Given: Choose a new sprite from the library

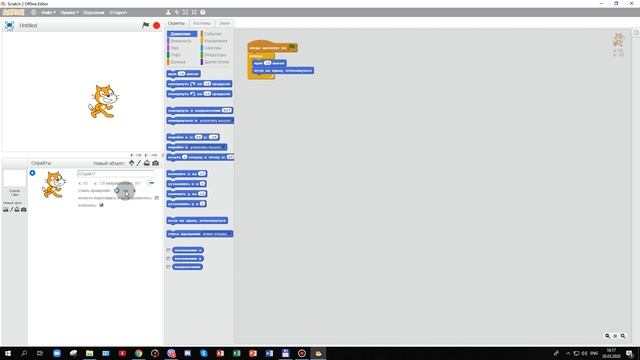Looking at the screenshot, I should pyautogui.click(x=131, y=163).
